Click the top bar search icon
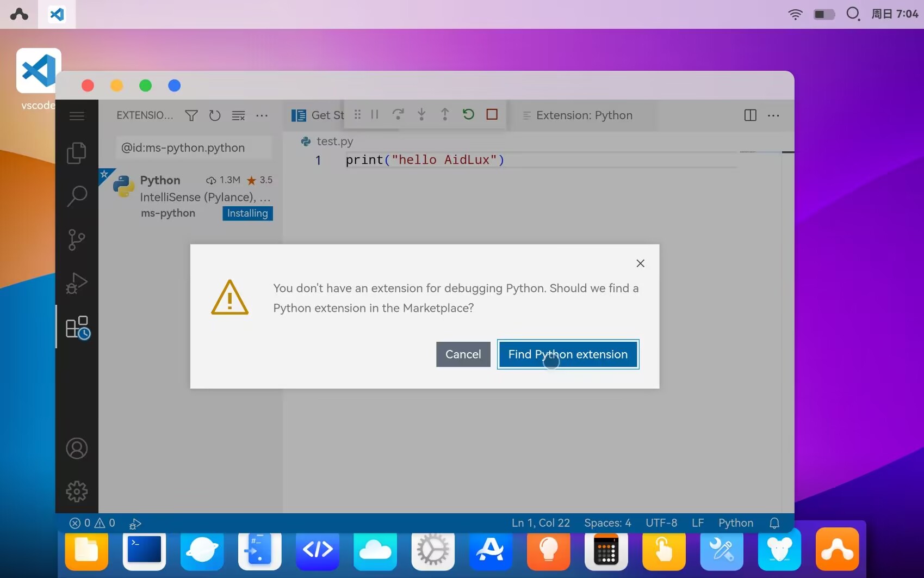 853,14
